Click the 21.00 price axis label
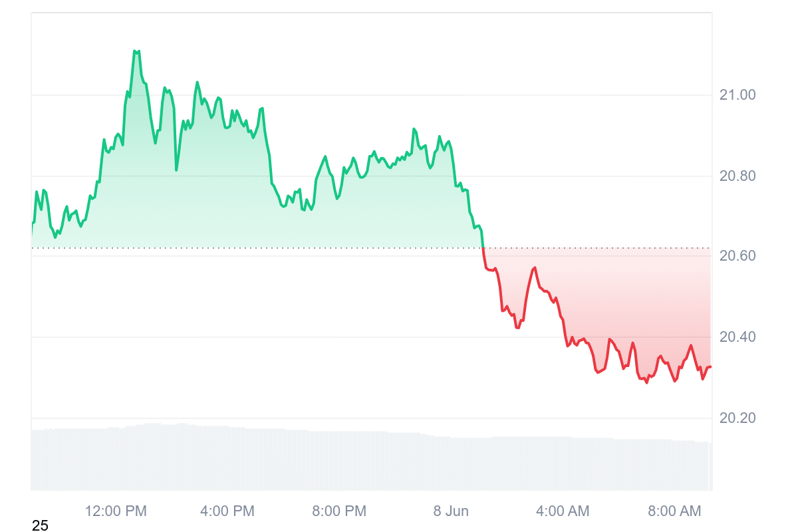This screenshot has height=532, width=798. pos(737,95)
